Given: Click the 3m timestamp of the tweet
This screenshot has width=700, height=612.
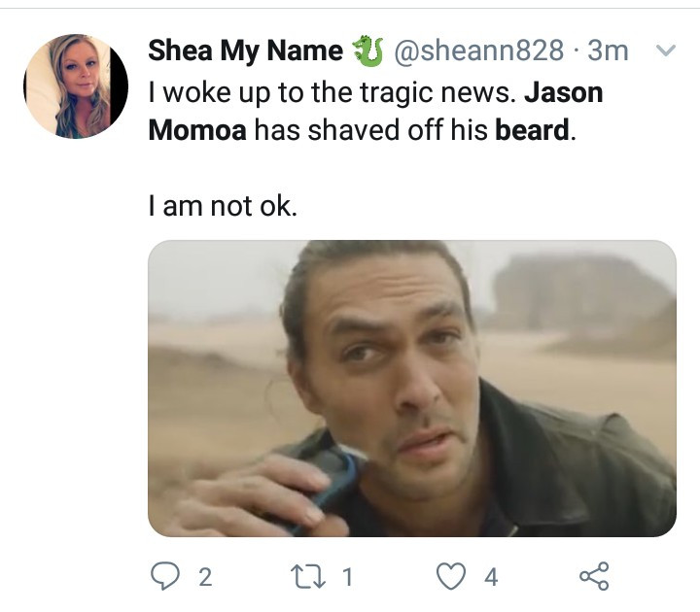Looking at the screenshot, I should point(608,51).
